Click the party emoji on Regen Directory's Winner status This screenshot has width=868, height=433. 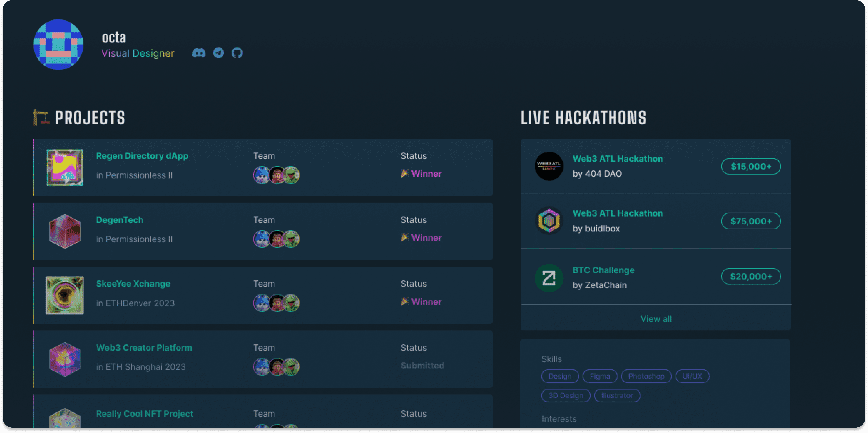pos(405,173)
